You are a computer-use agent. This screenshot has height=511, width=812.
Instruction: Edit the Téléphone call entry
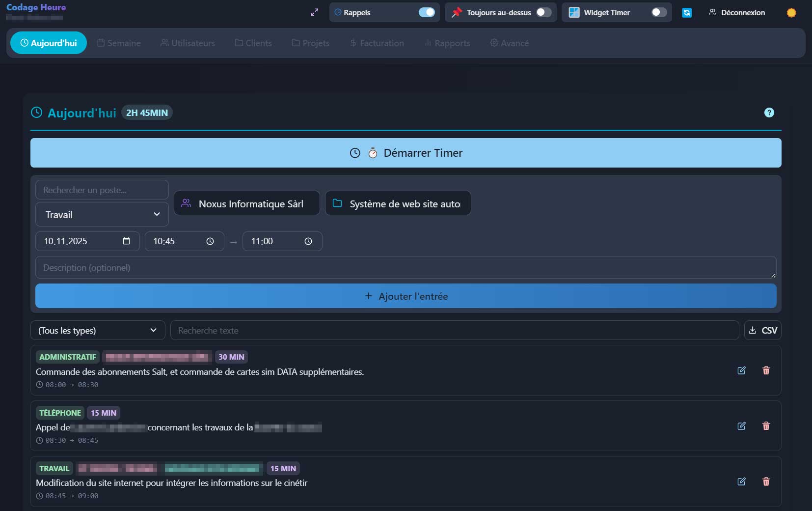click(x=741, y=426)
